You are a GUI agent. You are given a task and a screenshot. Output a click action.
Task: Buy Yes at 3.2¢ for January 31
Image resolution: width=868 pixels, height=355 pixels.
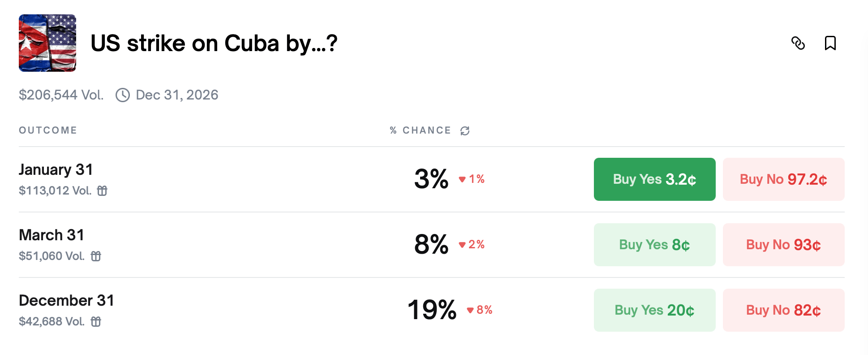tap(654, 179)
